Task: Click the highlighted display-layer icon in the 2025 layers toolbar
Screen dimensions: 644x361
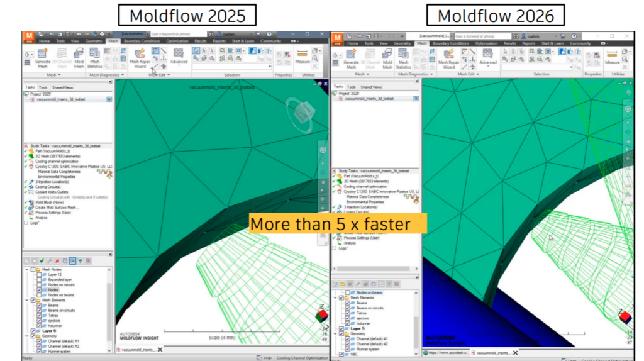Action: click(73, 261)
